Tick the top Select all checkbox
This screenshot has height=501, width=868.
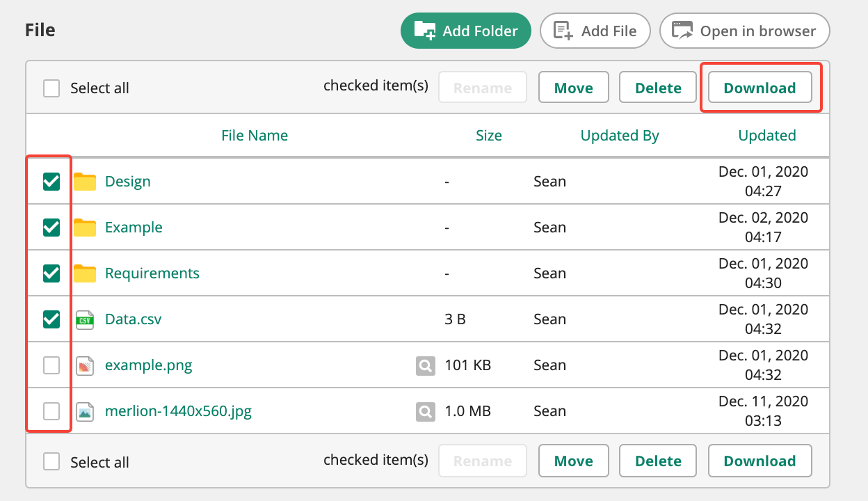51,88
